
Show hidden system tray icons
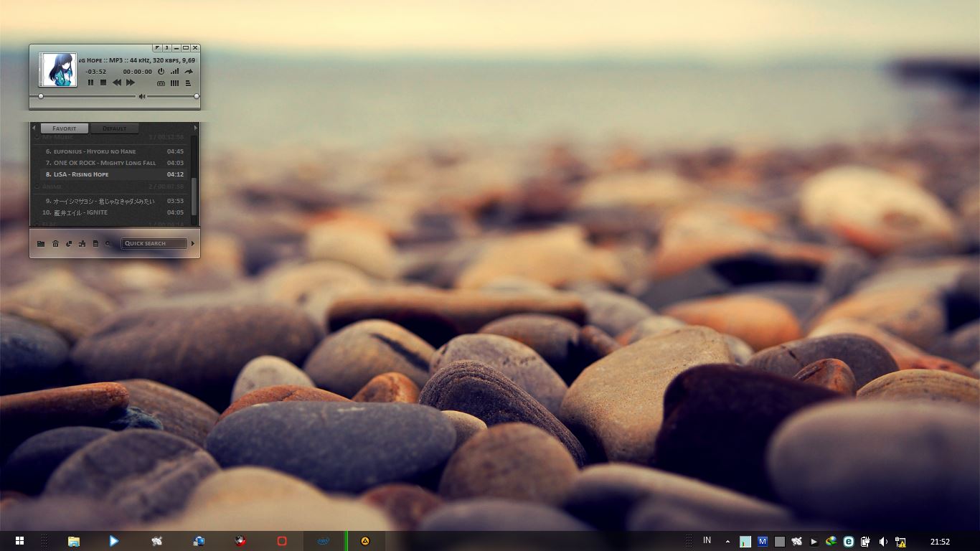click(728, 542)
